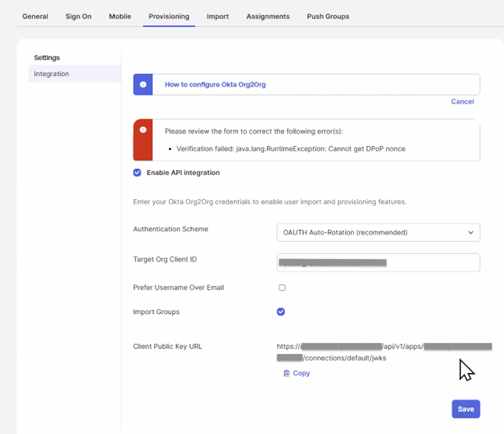Click the clipboard icon next to Copy

tap(286, 373)
